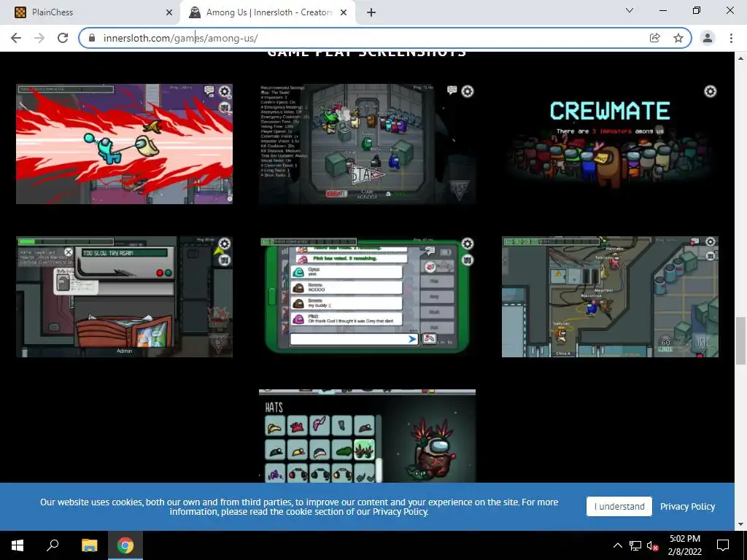The height and width of the screenshot is (560, 747).
Task: Click the address bar URL
Action: (181, 38)
